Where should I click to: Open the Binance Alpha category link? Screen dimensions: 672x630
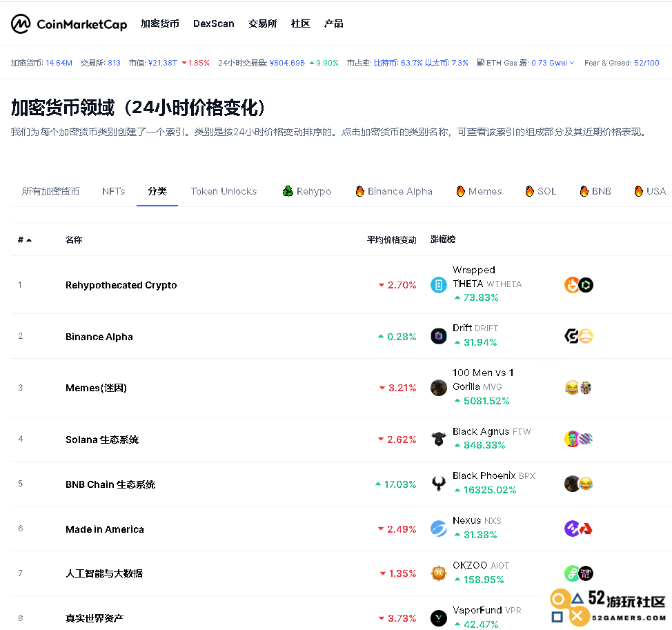[x=99, y=337]
